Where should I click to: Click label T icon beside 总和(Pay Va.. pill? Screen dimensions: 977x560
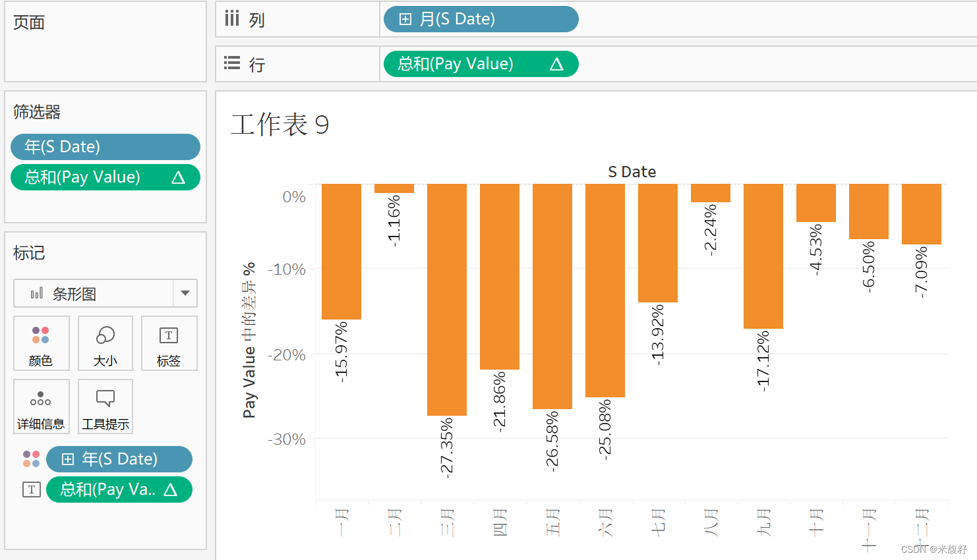pyautogui.click(x=32, y=490)
